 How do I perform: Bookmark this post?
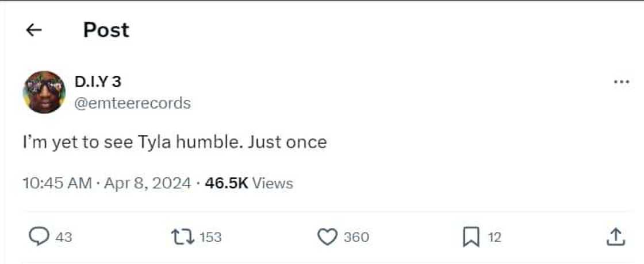click(x=470, y=236)
